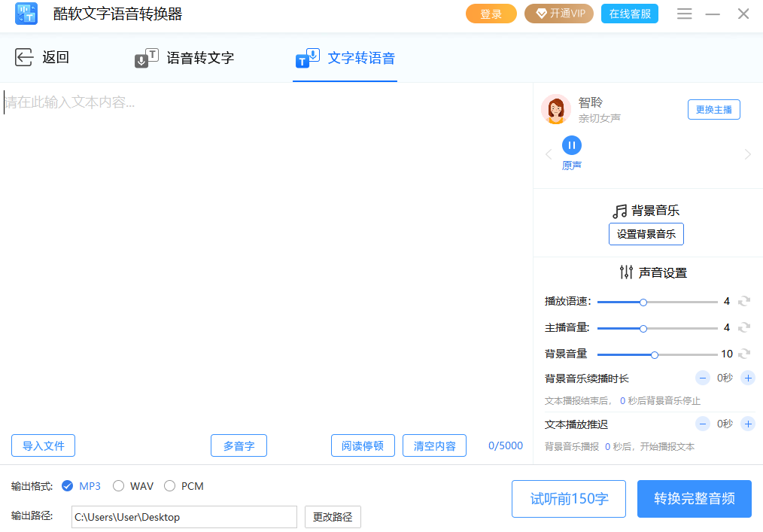The width and height of the screenshot is (763, 532).
Task: Click the 登录 login button
Action: pos(491,14)
